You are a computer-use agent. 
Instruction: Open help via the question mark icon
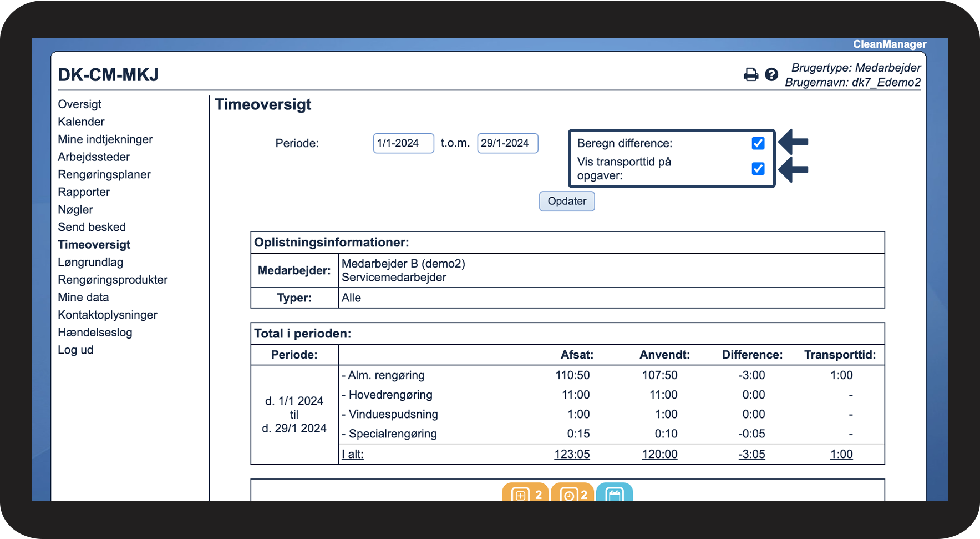(771, 74)
